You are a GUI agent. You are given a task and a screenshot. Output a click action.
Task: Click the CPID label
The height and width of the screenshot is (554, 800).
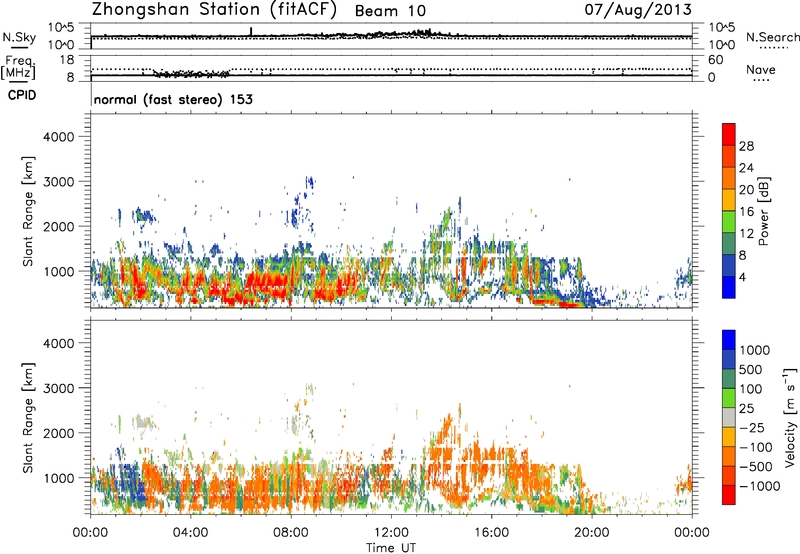pos(22,95)
